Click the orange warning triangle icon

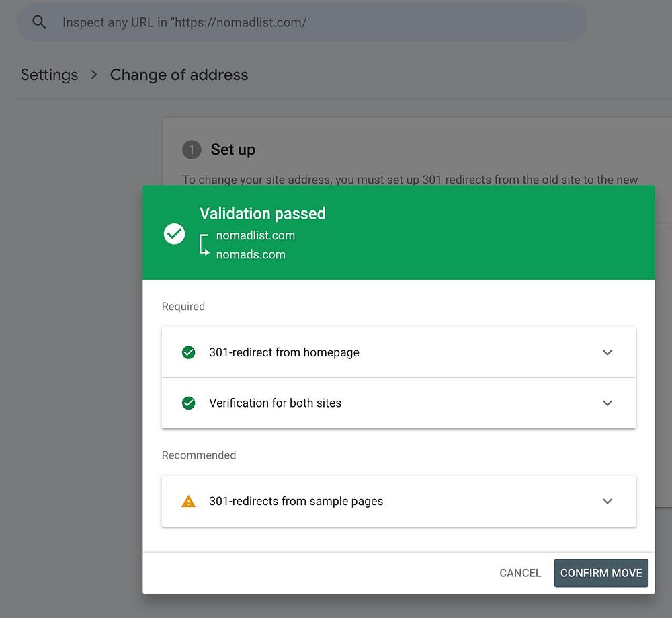189,501
